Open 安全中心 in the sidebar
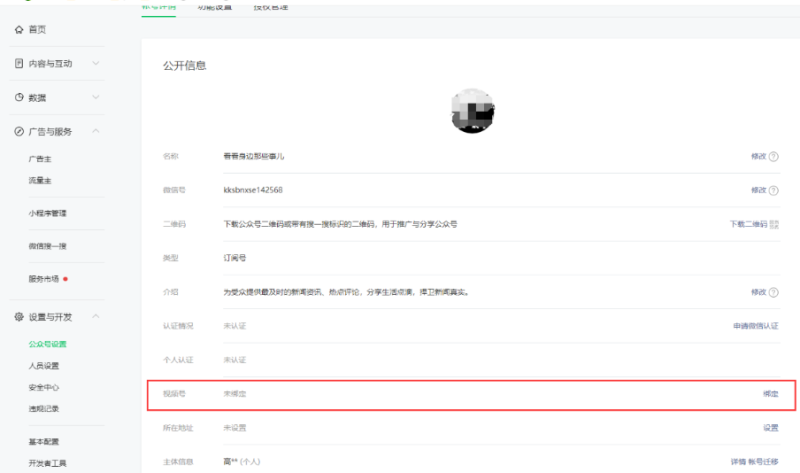 (x=44, y=387)
